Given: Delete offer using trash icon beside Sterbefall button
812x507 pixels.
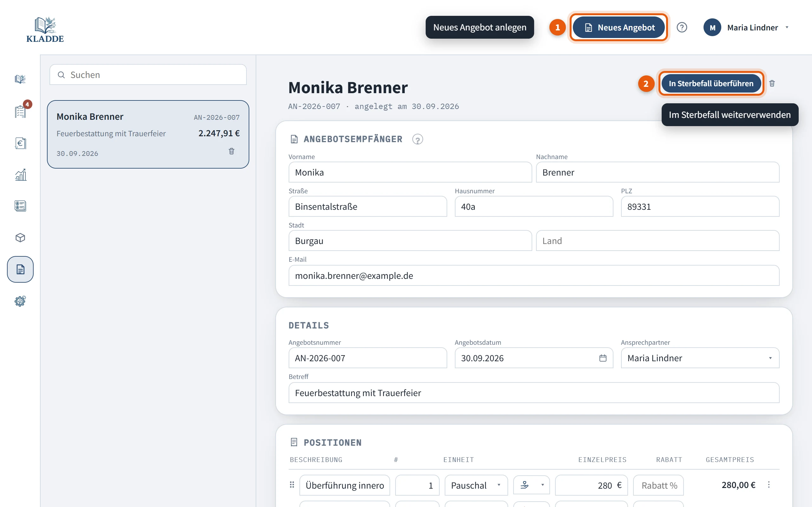Looking at the screenshot, I should pos(772,83).
